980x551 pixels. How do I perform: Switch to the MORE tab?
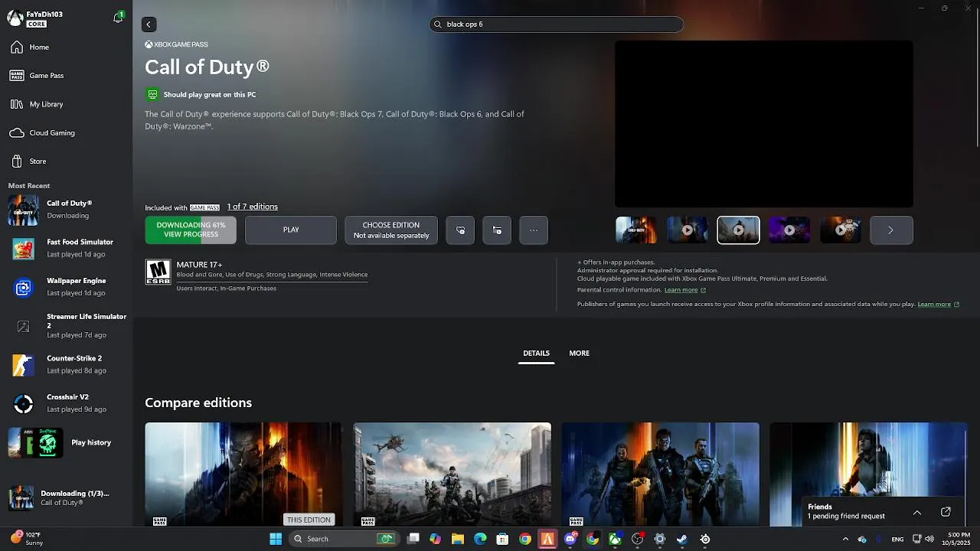click(x=580, y=354)
